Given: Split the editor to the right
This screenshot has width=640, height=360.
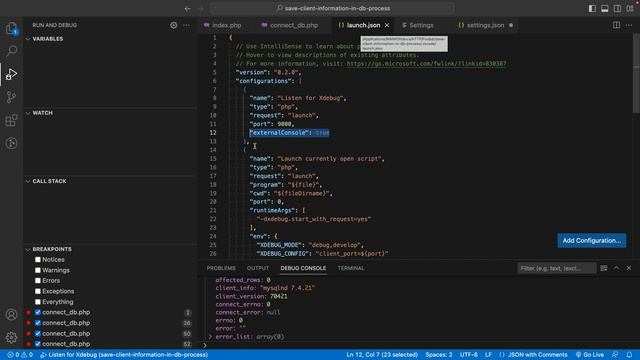Looking at the screenshot, I should coord(616,25).
